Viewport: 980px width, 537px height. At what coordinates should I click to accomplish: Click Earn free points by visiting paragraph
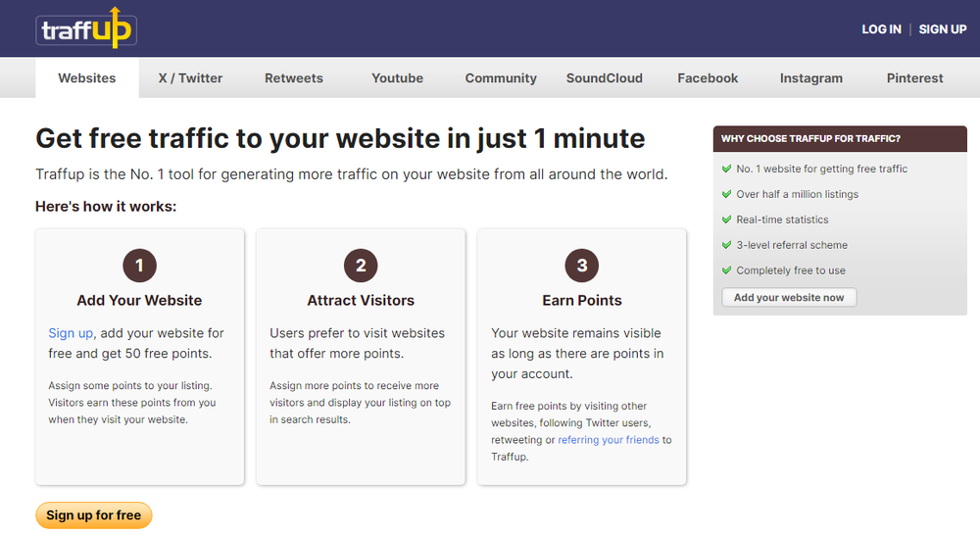(x=581, y=431)
